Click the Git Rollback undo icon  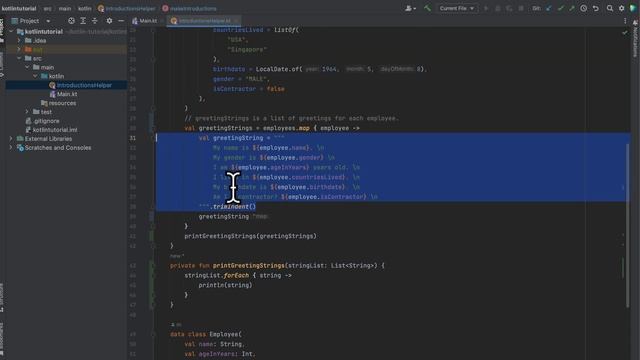pyautogui.click(x=596, y=8)
